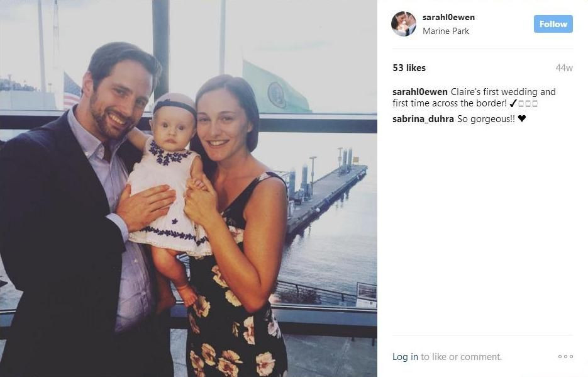Open sabrina_duhra commenter profile
The image size is (588, 377).
[423, 119]
